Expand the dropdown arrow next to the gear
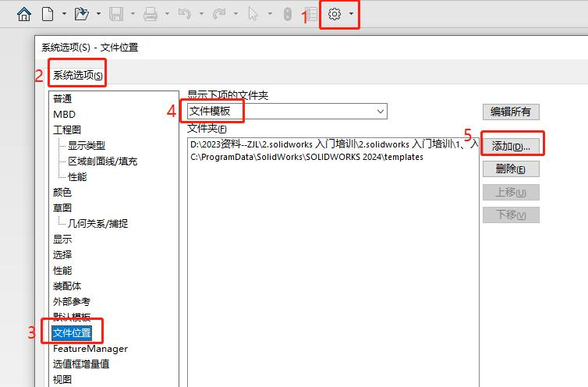The width and height of the screenshot is (588, 387). tap(352, 14)
